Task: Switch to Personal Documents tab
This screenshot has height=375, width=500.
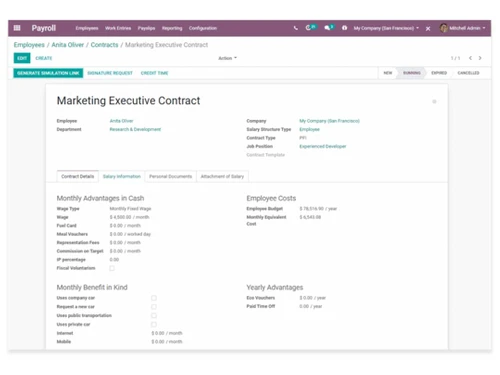Action: (x=170, y=176)
